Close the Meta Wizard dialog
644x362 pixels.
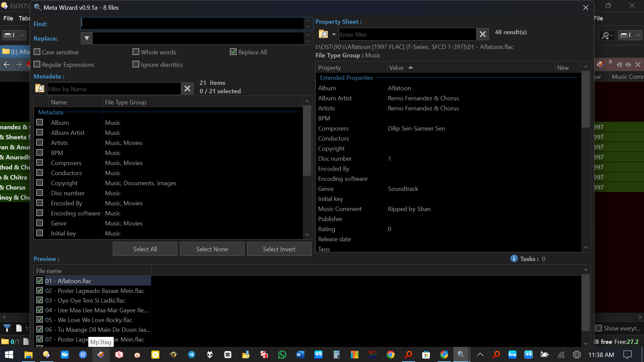pyautogui.click(x=586, y=7)
